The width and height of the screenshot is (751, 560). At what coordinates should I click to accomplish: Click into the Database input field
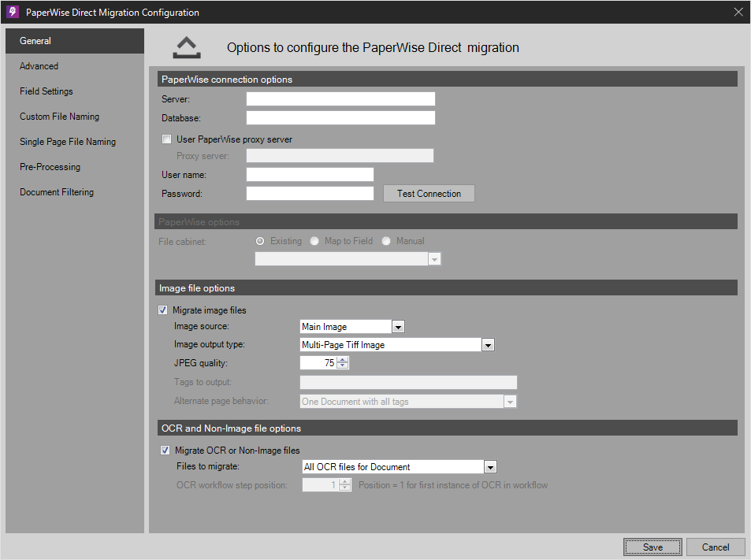pyautogui.click(x=340, y=117)
